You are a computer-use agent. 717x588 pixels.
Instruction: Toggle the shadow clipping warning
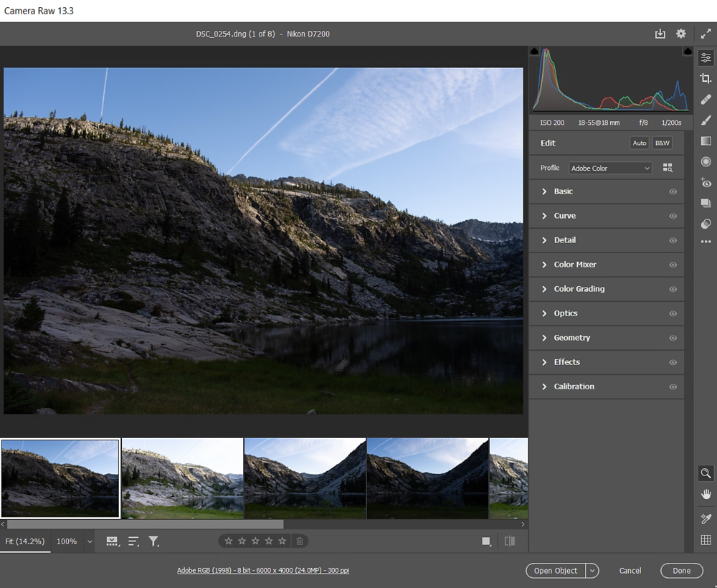533,50
